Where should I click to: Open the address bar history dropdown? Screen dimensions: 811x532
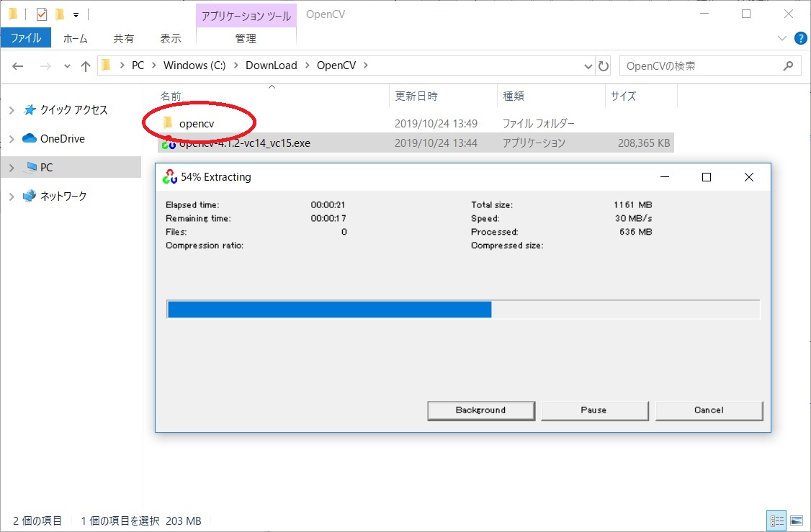(x=588, y=66)
